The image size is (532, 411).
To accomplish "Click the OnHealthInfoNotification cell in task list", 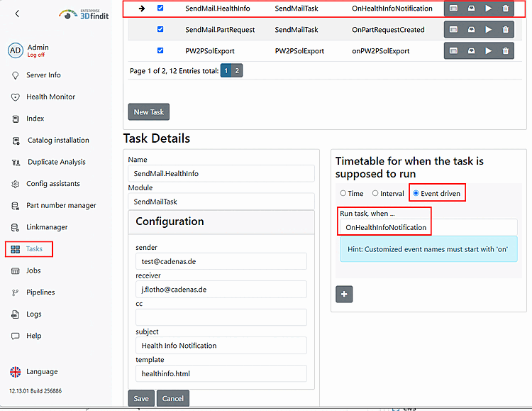I will click(x=392, y=9).
